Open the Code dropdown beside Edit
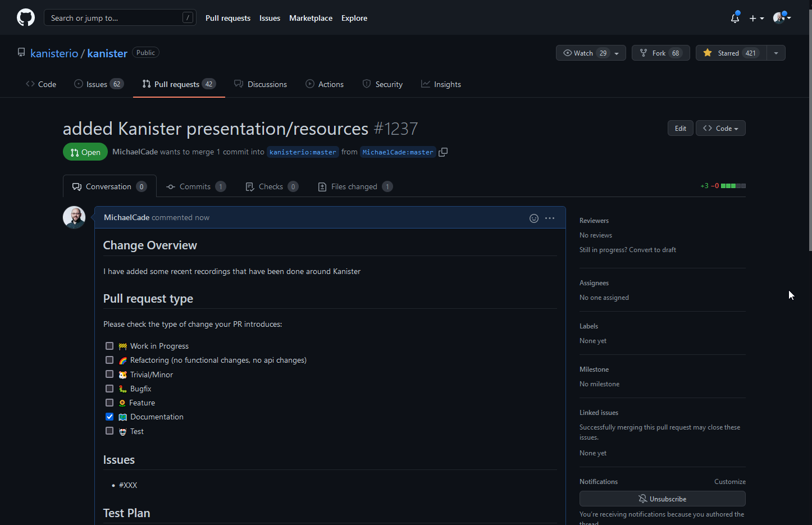This screenshot has width=812, height=525. [x=720, y=128]
